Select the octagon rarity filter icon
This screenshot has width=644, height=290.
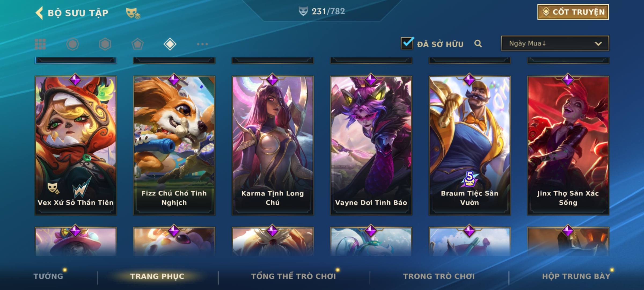[x=72, y=44]
